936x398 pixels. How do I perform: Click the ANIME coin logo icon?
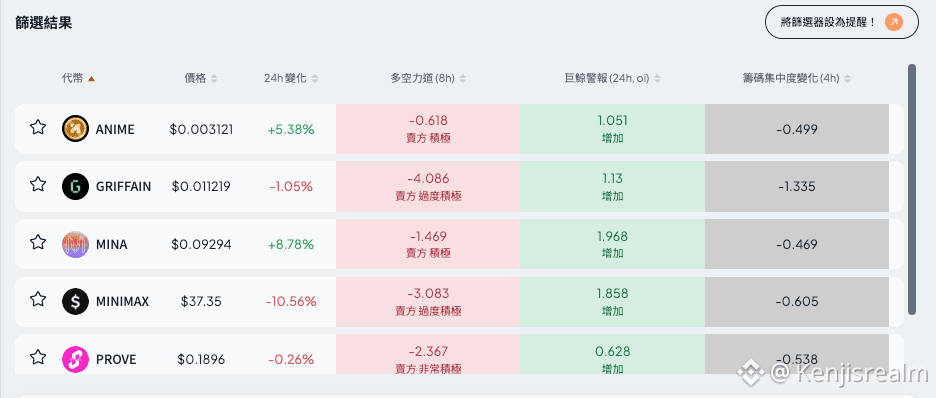click(75, 129)
